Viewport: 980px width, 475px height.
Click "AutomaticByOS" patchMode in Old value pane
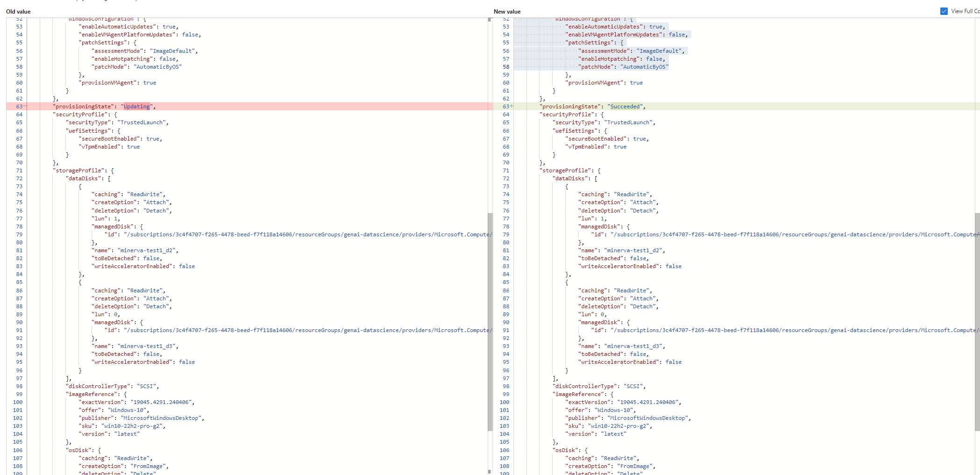157,67
